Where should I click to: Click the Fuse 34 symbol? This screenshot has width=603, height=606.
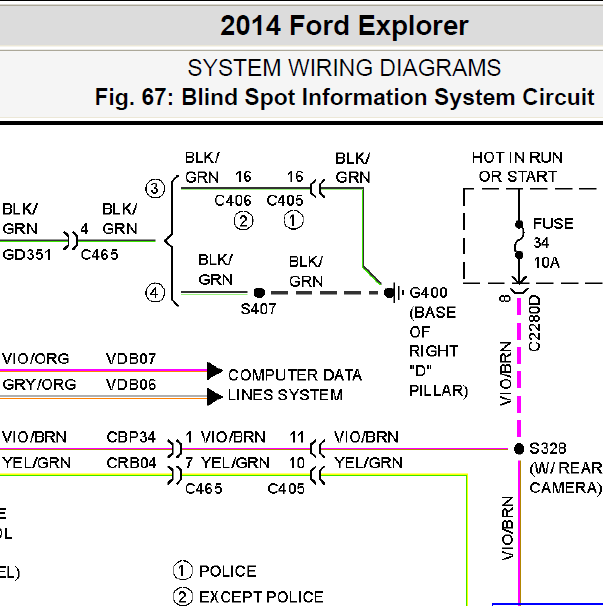(x=519, y=240)
